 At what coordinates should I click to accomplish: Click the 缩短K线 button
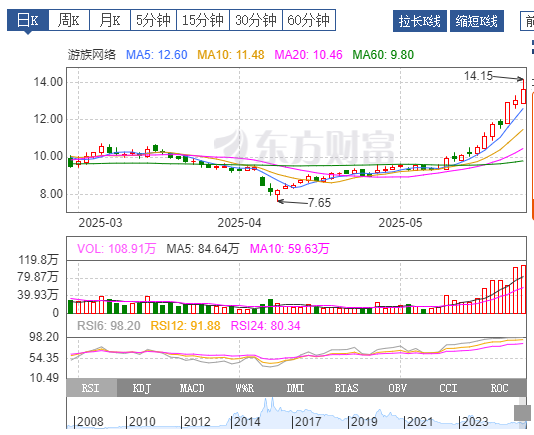pyautogui.click(x=477, y=21)
